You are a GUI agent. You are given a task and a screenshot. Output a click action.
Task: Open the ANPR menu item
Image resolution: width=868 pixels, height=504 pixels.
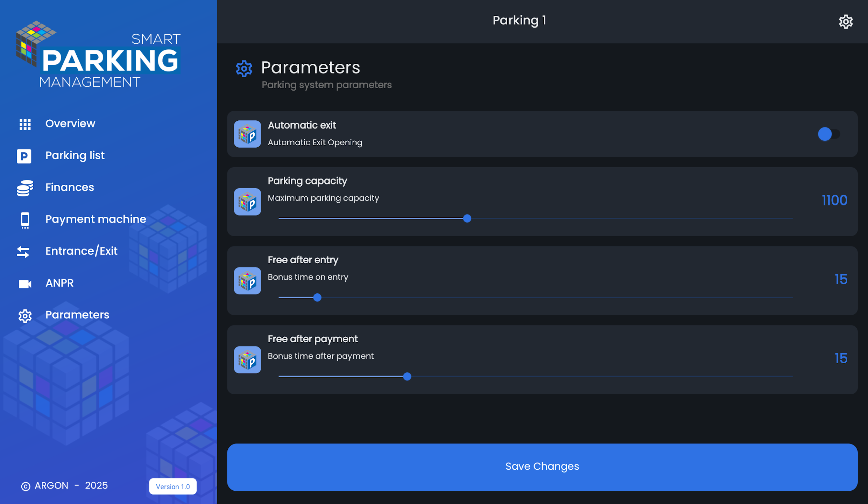[59, 283]
